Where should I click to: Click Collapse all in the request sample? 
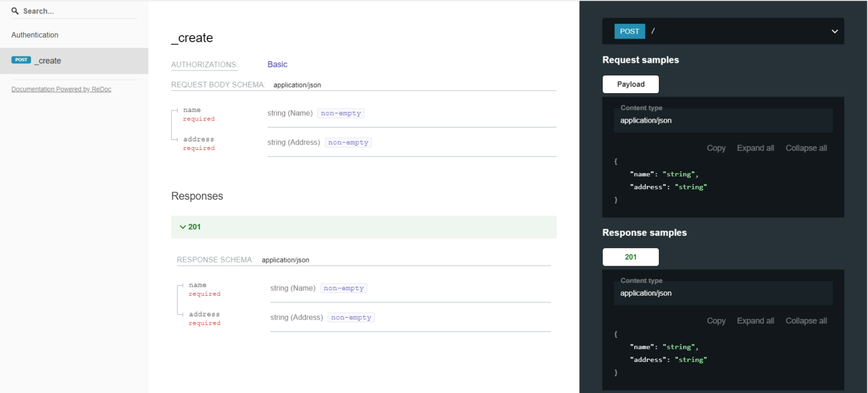[806, 148]
